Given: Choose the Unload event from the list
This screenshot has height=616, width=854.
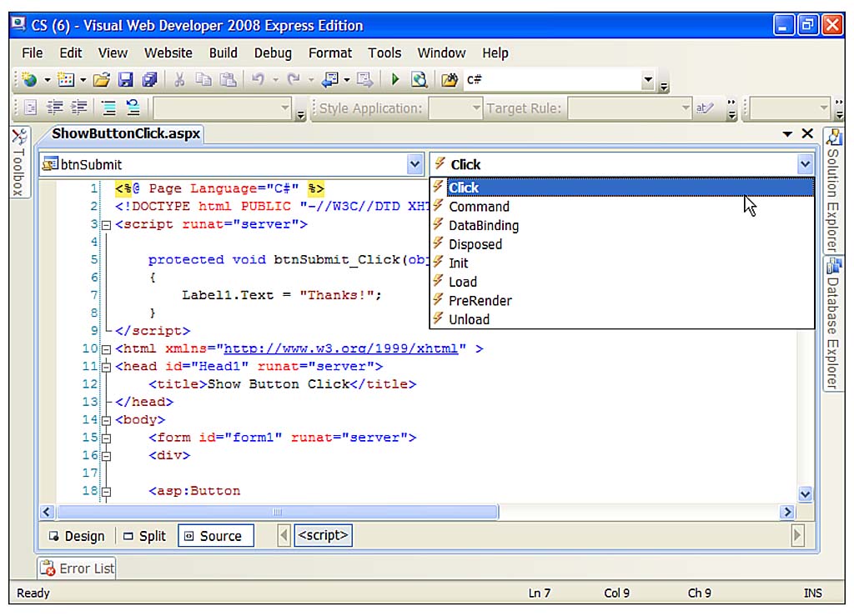Looking at the screenshot, I should click(x=622, y=319).
